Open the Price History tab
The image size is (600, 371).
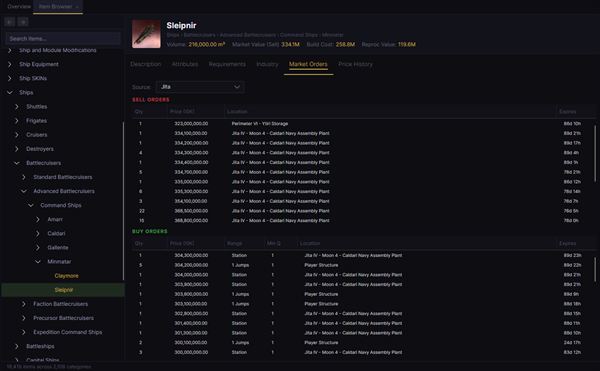[x=355, y=64]
